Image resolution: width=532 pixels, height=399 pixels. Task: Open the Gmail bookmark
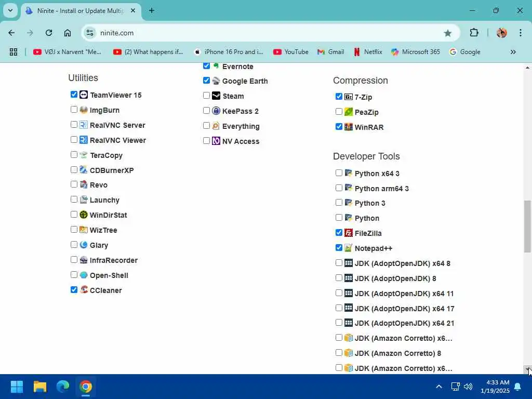tap(330, 52)
